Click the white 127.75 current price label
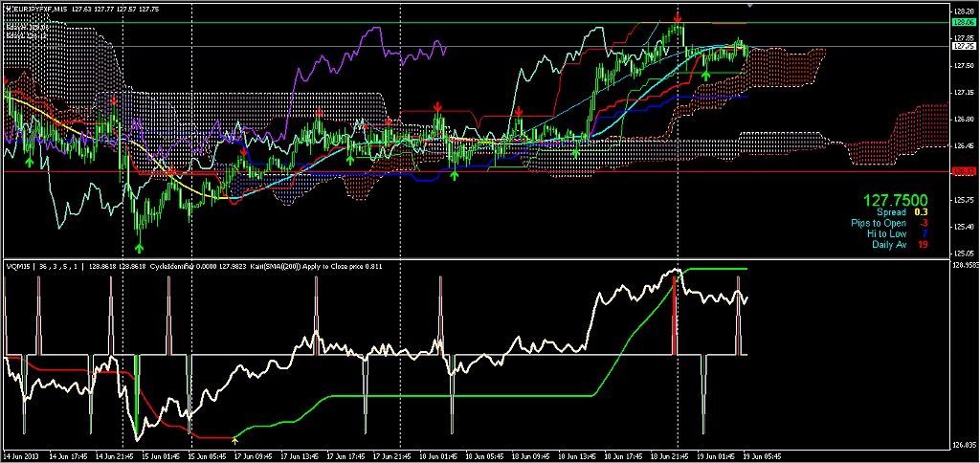Image resolution: width=980 pixels, height=463 pixels. [963, 45]
